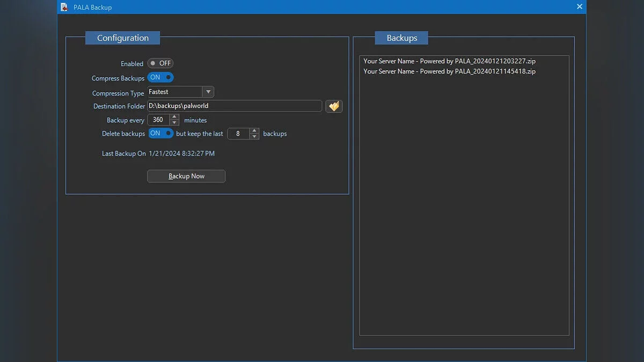Enable the backup service with the Enabled switch

point(160,63)
